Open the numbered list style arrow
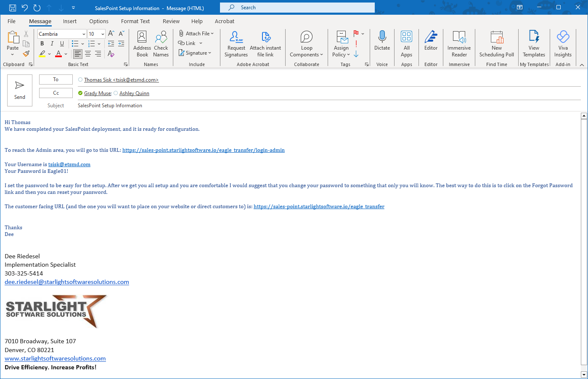 tap(99, 44)
